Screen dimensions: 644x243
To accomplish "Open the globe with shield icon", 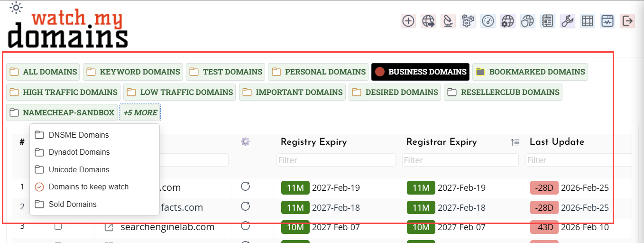I will click(528, 21).
